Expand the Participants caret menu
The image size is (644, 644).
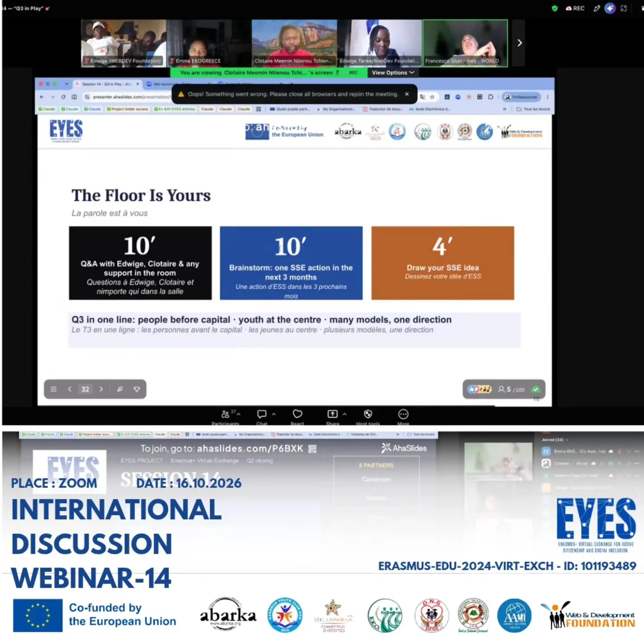pyautogui.click(x=239, y=414)
